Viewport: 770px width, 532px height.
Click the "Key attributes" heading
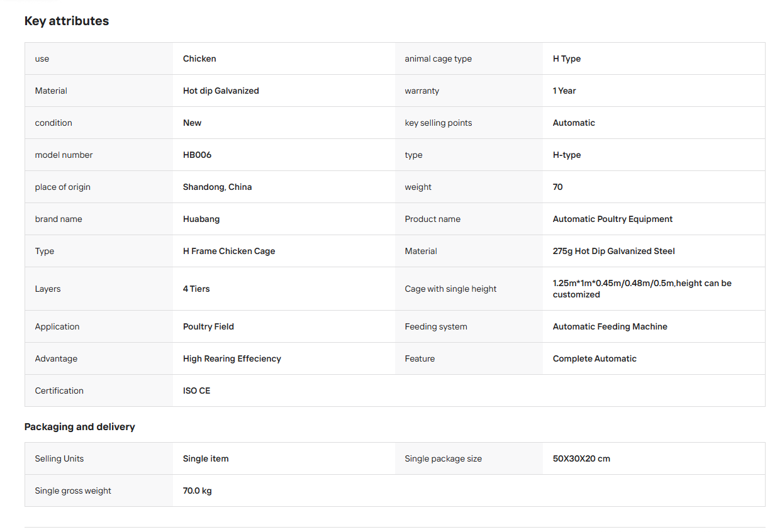[67, 21]
